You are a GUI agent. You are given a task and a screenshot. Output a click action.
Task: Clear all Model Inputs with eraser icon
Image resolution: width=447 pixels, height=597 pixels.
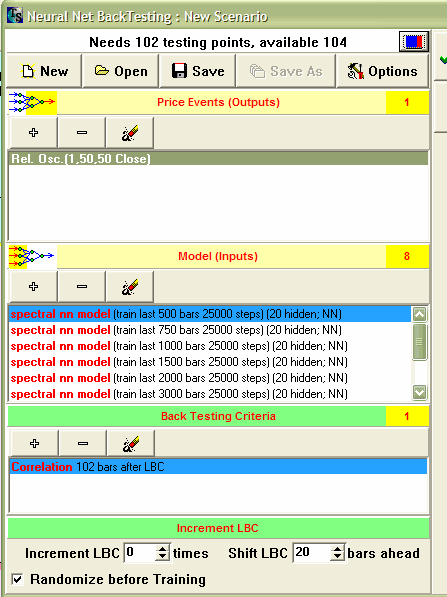click(130, 286)
